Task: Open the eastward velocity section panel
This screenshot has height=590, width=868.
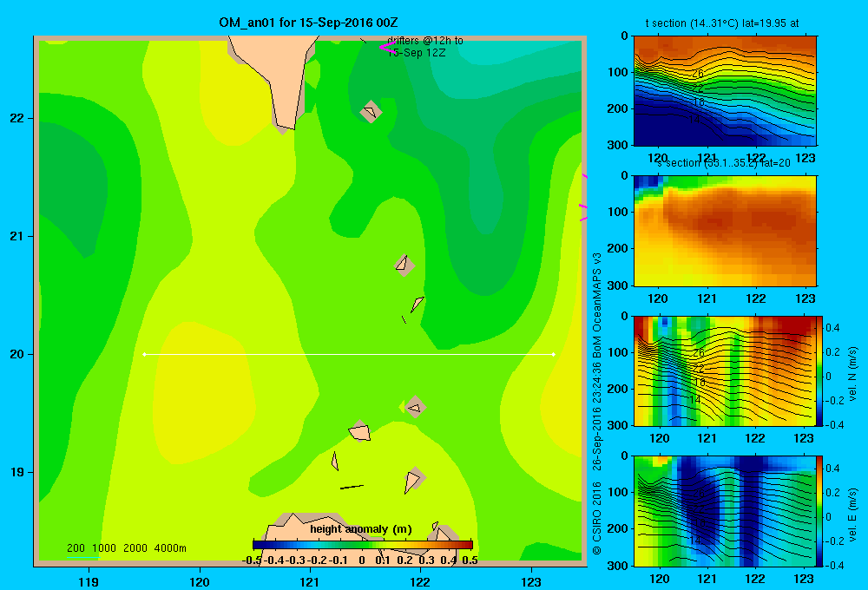Action: pos(725,511)
